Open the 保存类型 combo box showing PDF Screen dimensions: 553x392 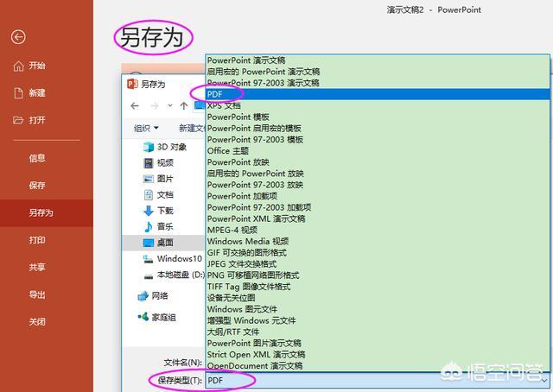[378, 381]
